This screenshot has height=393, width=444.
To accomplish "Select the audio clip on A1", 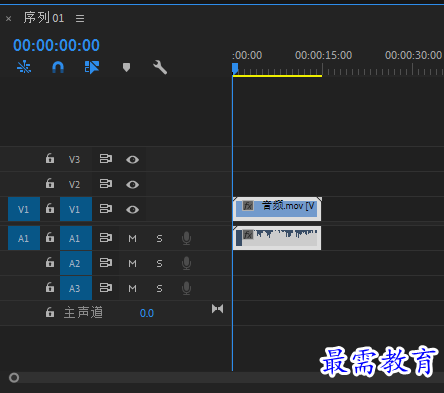I will click(x=277, y=238).
